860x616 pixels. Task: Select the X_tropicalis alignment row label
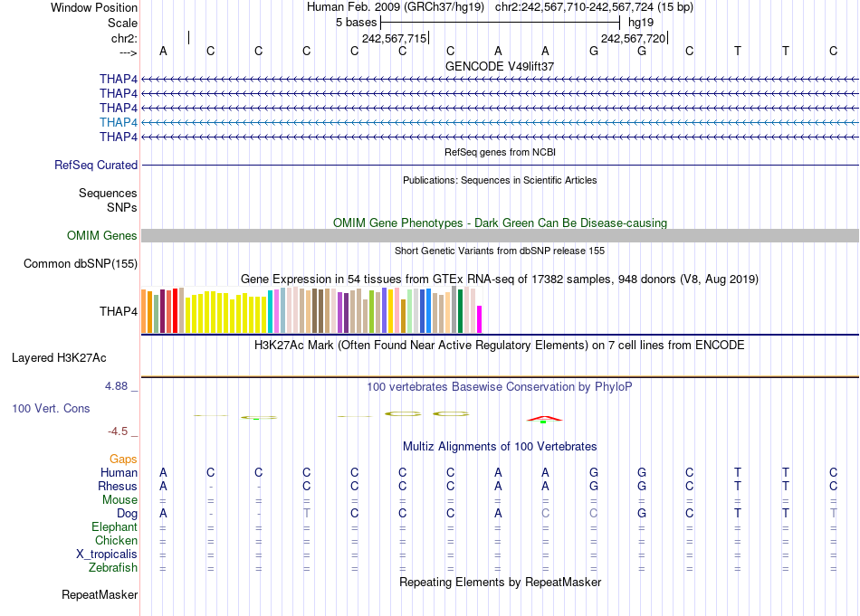coord(107,554)
